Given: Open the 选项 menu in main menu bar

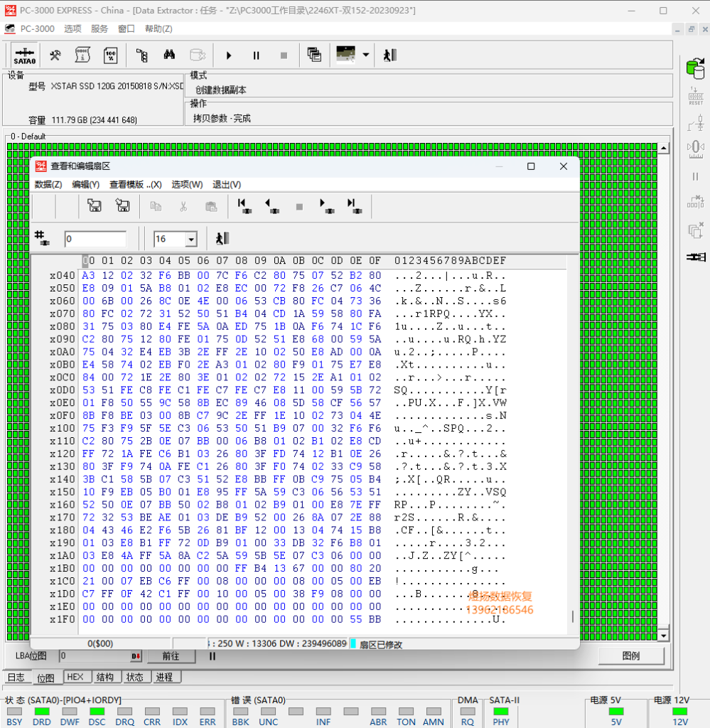Looking at the screenshot, I should 72,28.
